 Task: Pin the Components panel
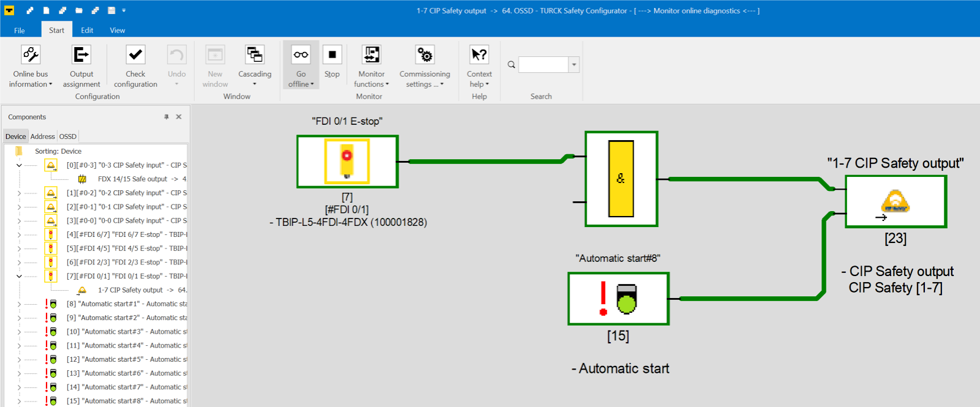(166, 117)
